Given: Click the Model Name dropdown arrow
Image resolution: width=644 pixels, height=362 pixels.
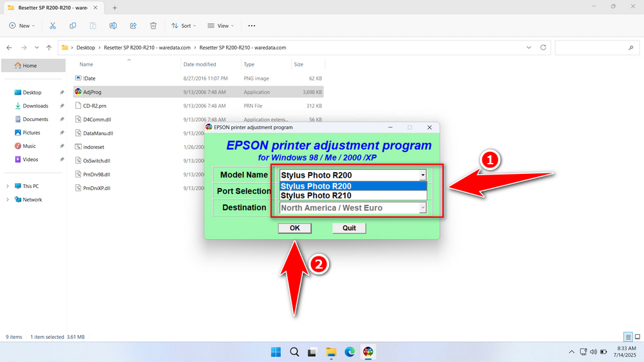Looking at the screenshot, I should coord(422,175).
